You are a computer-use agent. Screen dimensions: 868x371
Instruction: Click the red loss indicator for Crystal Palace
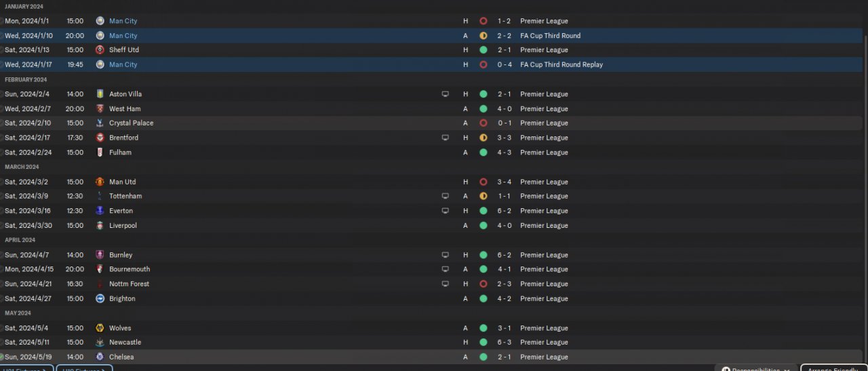coord(484,123)
